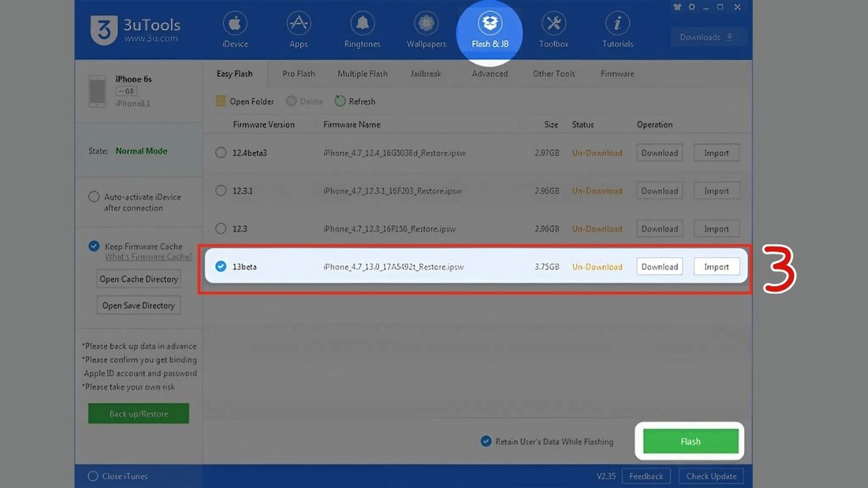Click the green Flash button
Image resolution: width=868 pixels, height=488 pixels.
click(689, 441)
